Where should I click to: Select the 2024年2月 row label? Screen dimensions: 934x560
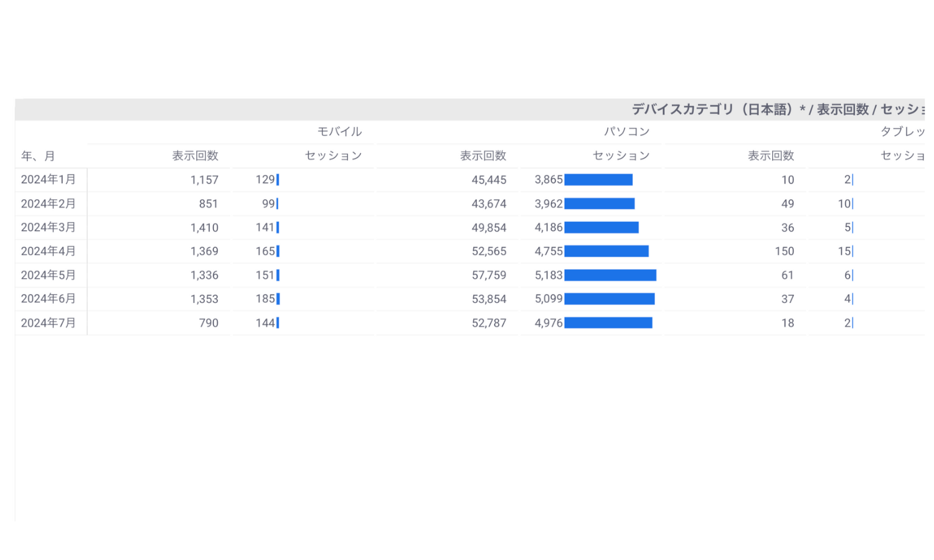[x=49, y=204]
